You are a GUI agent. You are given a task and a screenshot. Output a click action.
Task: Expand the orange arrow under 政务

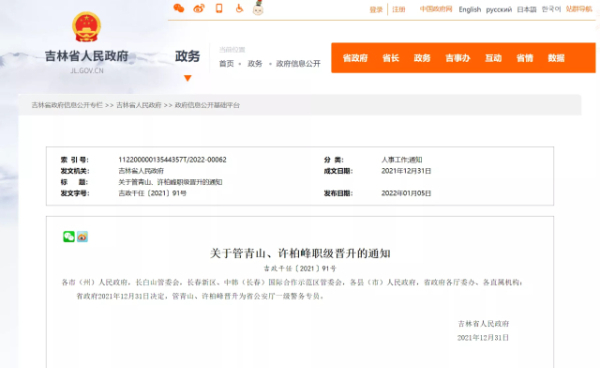188,78
